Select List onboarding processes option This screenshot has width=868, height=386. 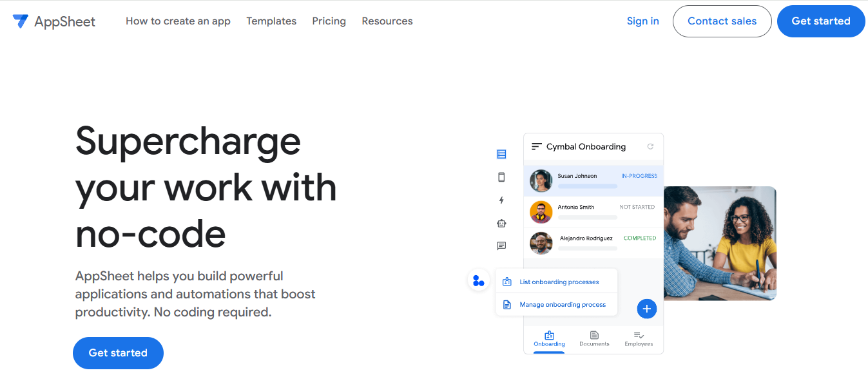(x=559, y=281)
